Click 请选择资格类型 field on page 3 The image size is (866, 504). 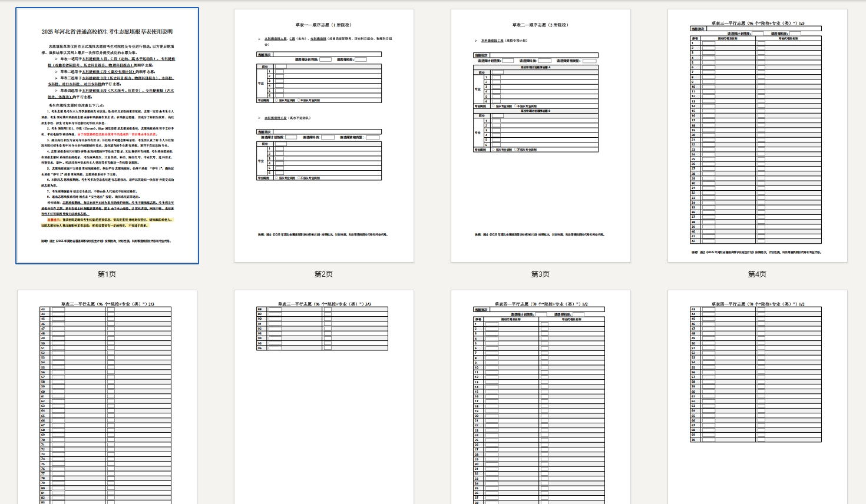pos(589,61)
